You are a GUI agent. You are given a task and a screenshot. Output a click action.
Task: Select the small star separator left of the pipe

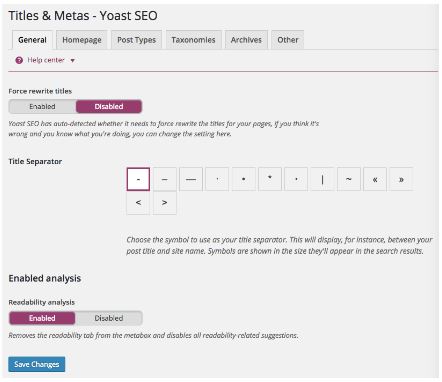click(x=296, y=179)
